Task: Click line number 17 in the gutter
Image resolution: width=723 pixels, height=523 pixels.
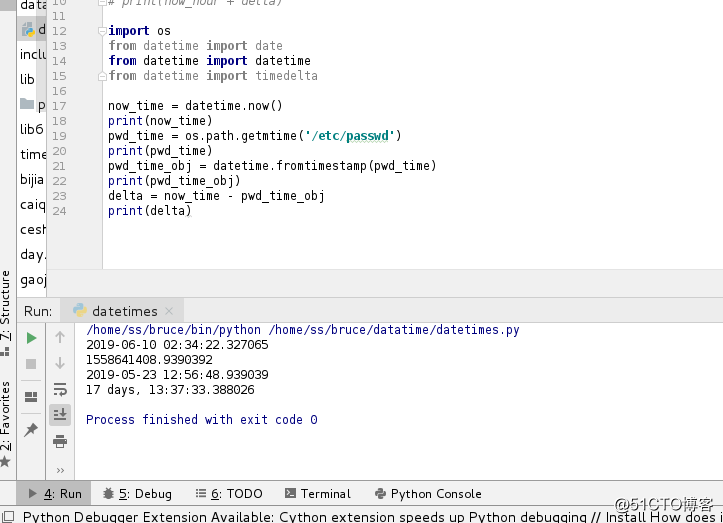Action: point(59,106)
